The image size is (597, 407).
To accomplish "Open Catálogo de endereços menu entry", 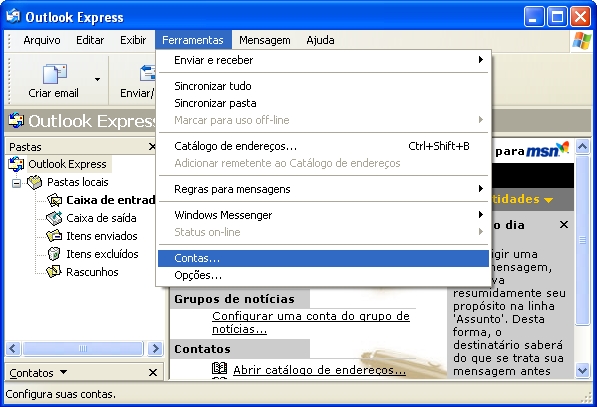I will (323, 146).
